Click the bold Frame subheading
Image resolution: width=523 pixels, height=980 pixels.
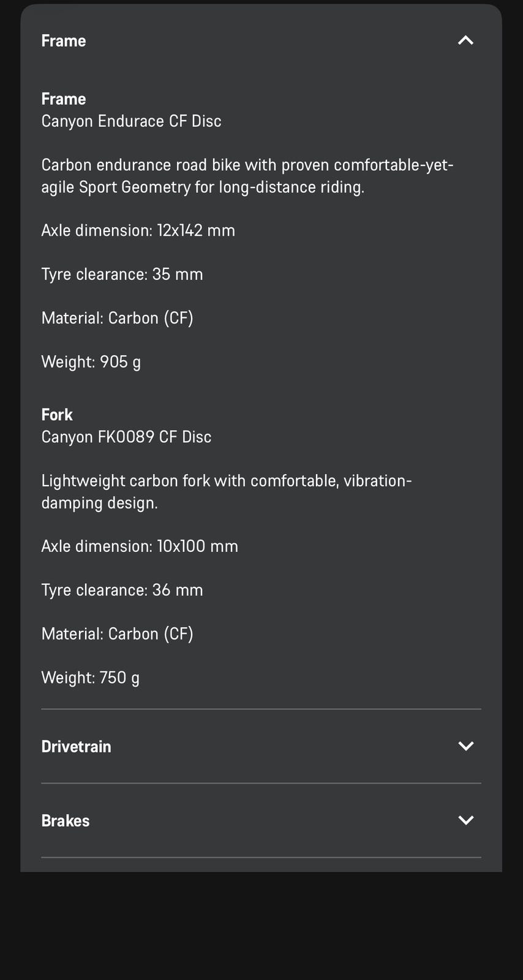coord(64,99)
